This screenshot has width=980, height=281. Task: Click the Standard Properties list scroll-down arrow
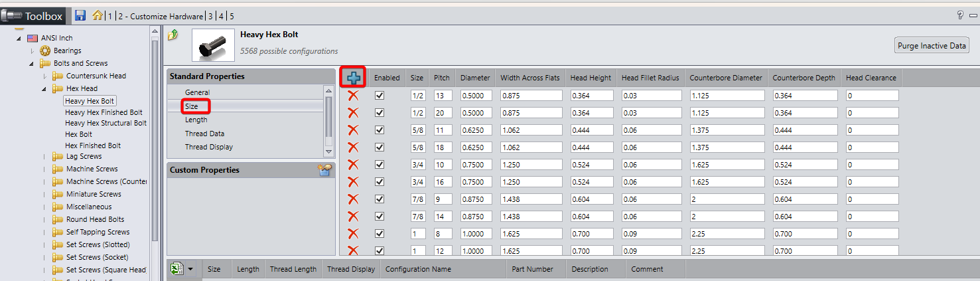pos(328,152)
